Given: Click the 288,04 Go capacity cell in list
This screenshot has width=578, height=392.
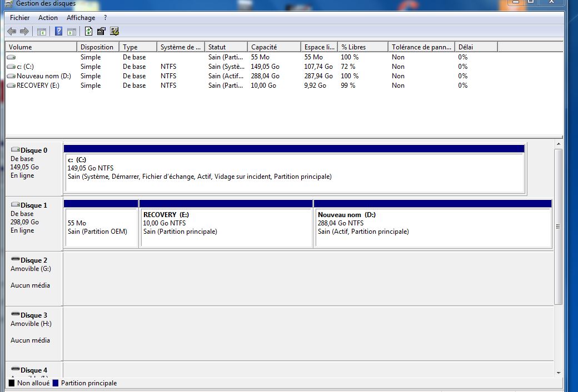Looking at the screenshot, I should 265,76.
